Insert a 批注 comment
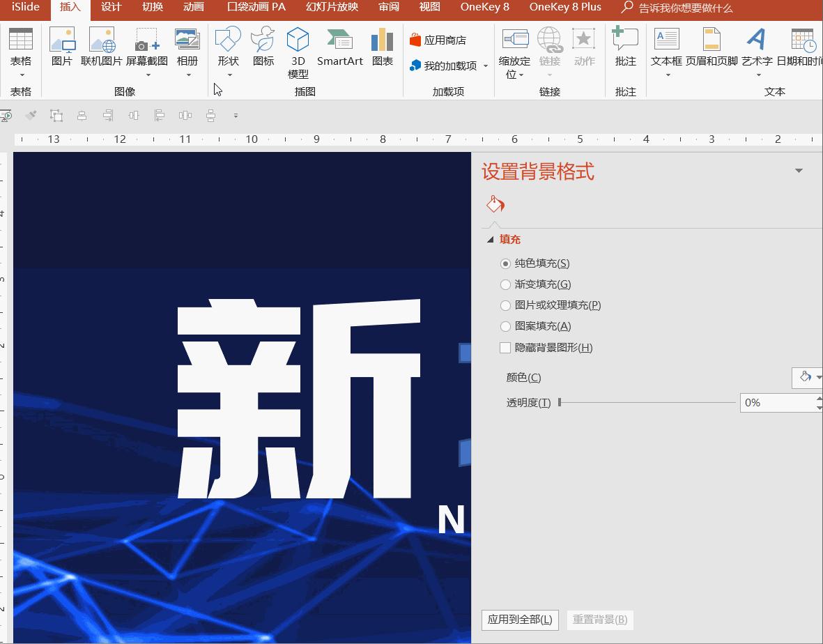The image size is (823, 644). click(x=624, y=47)
